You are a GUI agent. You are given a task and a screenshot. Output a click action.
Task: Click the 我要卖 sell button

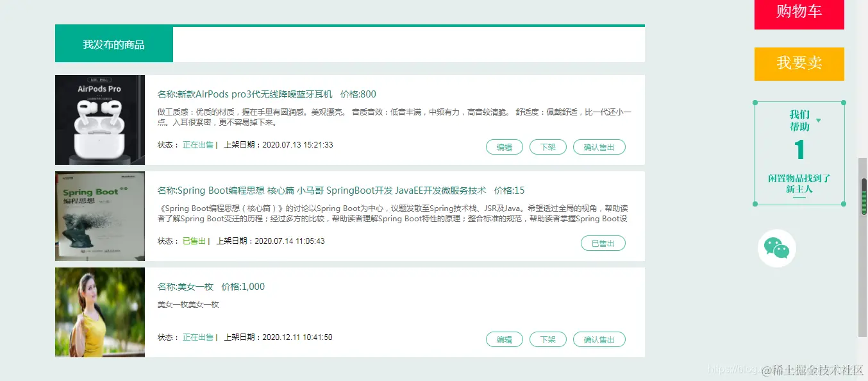[x=799, y=63]
